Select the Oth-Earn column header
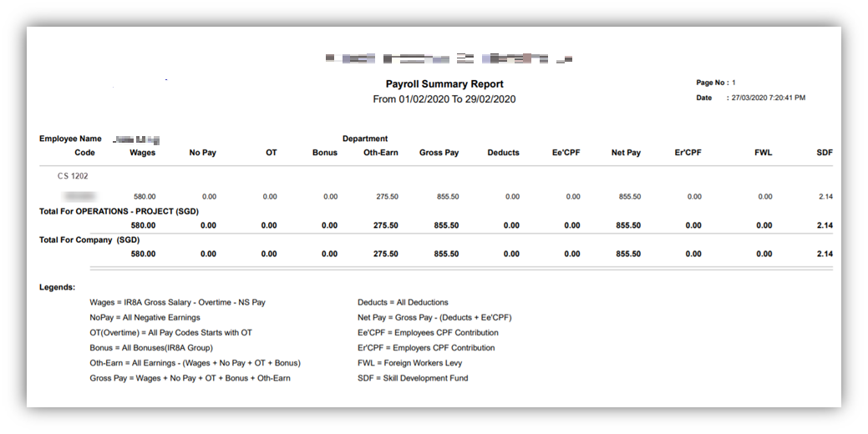 click(x=380, y=153)
